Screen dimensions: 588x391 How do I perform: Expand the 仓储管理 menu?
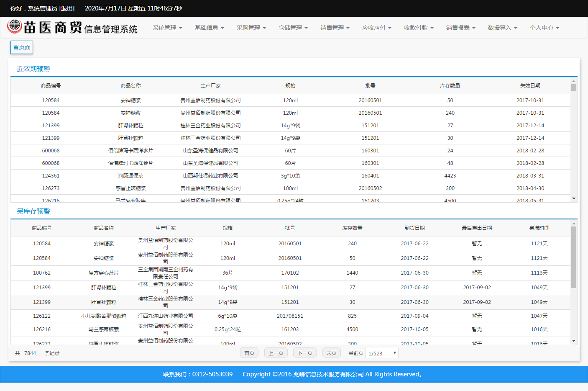click(x=293, y=28)
